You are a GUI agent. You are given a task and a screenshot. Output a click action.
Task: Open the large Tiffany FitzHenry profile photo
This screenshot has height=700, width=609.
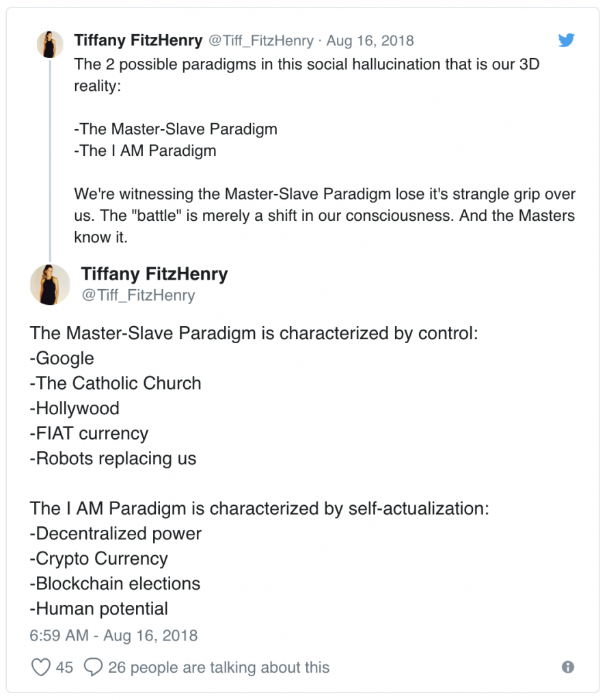50,284
